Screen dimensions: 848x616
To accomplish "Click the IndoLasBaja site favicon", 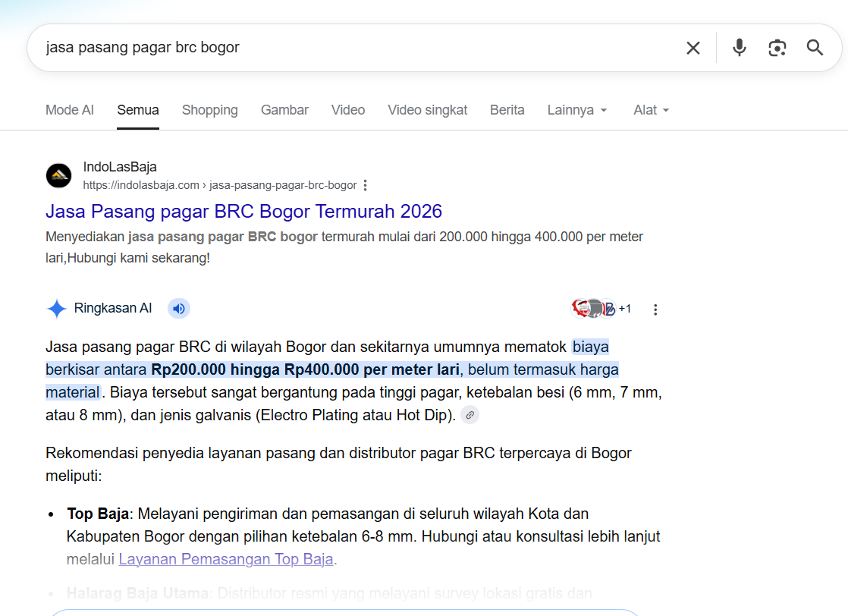I will click(58, 176).
